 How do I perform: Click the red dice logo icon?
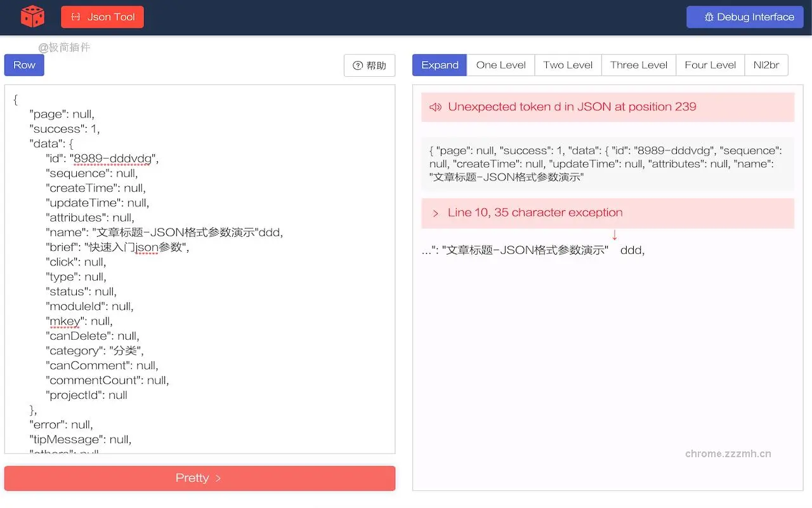[32, 17]
